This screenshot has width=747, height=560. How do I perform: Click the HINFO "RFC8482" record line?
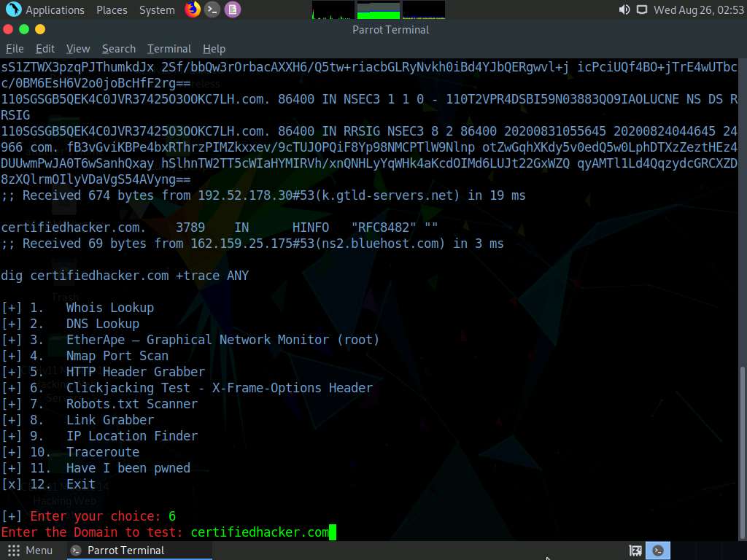tap(220, 227)
